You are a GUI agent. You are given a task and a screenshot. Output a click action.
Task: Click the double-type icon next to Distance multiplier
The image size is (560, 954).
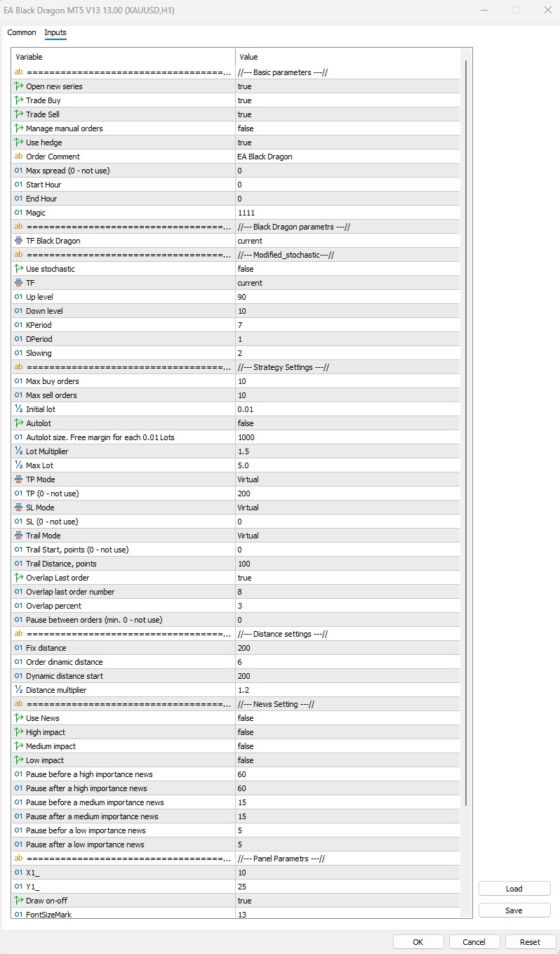pos(19,690)
